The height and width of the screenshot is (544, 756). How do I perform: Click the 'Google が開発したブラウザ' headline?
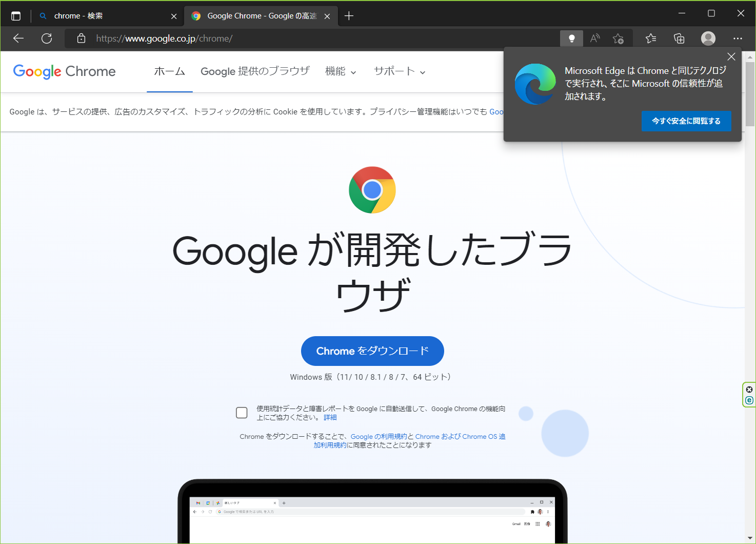tap(372, 273)
